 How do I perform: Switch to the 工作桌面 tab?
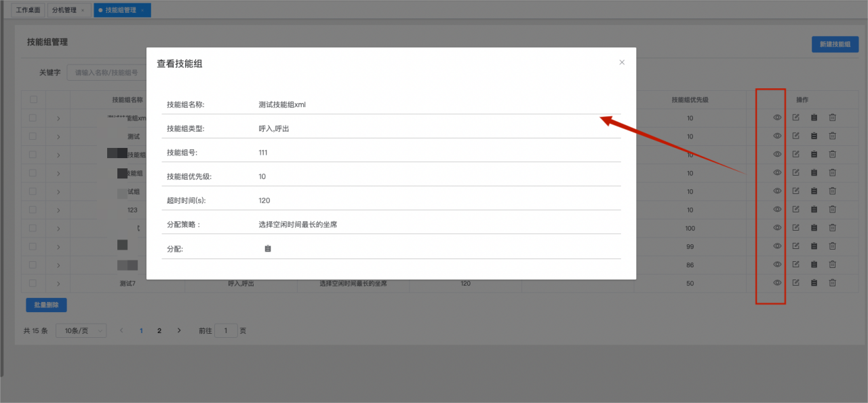(x=28, y=10)
